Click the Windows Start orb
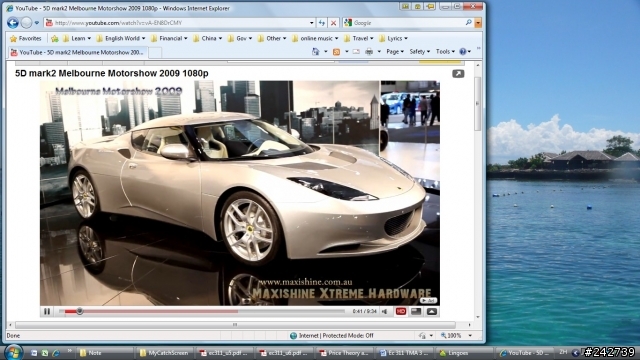The height and width of the screenshot is (360, 640). pyautogui.click(x=13, y=352)
